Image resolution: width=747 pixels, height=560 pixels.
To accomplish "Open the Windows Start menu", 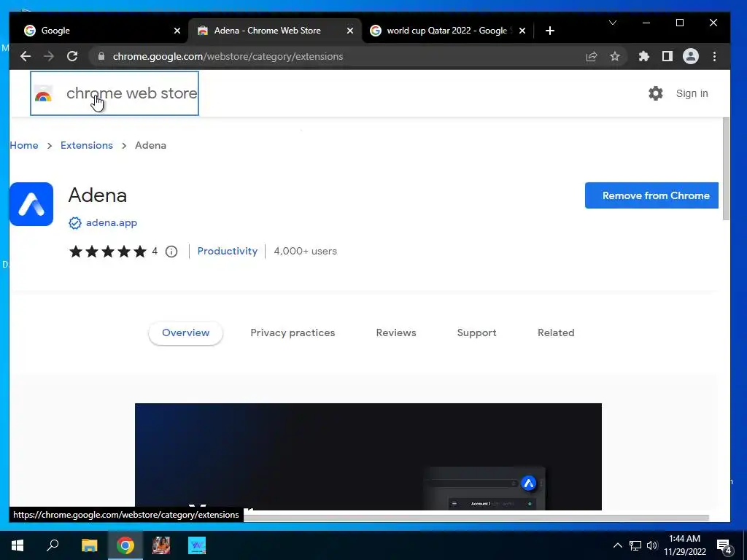I will tap(18, 545).
